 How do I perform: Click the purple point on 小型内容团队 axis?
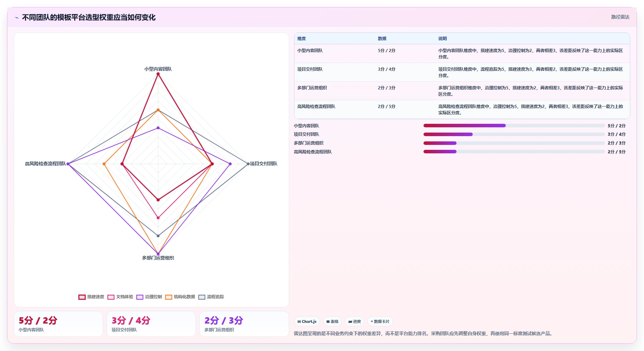point(158,128)
